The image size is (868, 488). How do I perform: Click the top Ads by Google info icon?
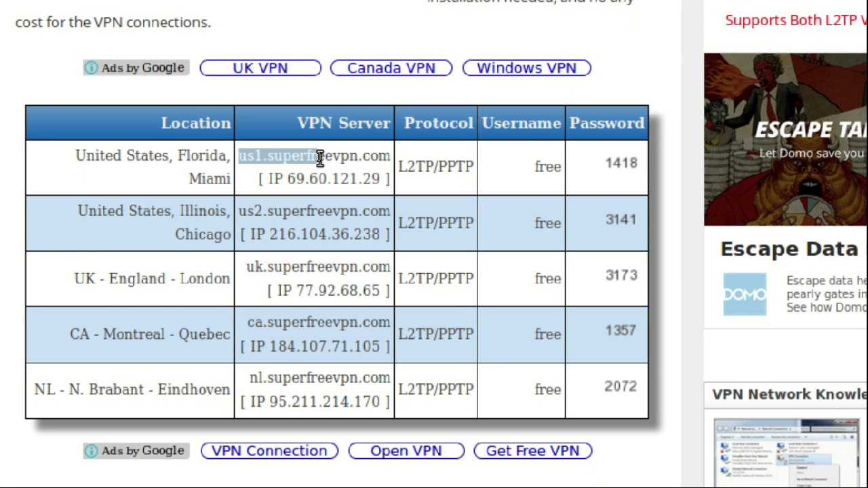91,68
